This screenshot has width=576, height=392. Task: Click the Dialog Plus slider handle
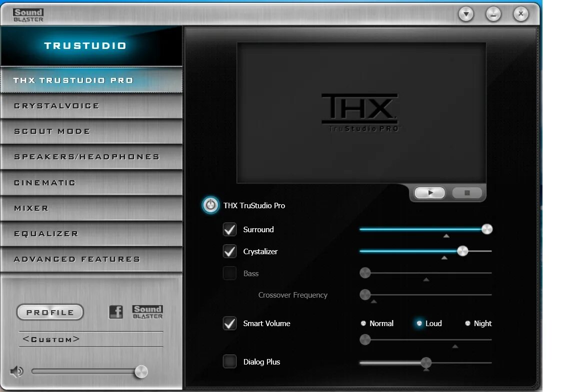click(426, 363)
